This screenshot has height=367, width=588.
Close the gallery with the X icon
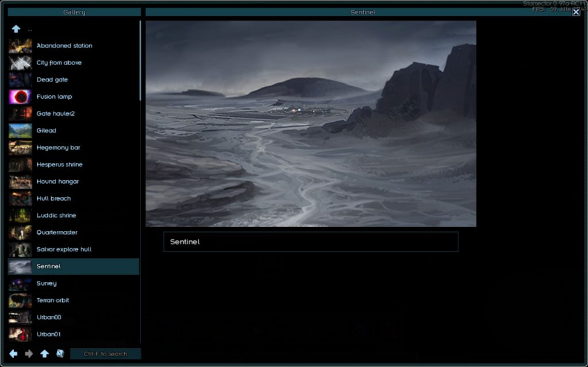(576, 12)
